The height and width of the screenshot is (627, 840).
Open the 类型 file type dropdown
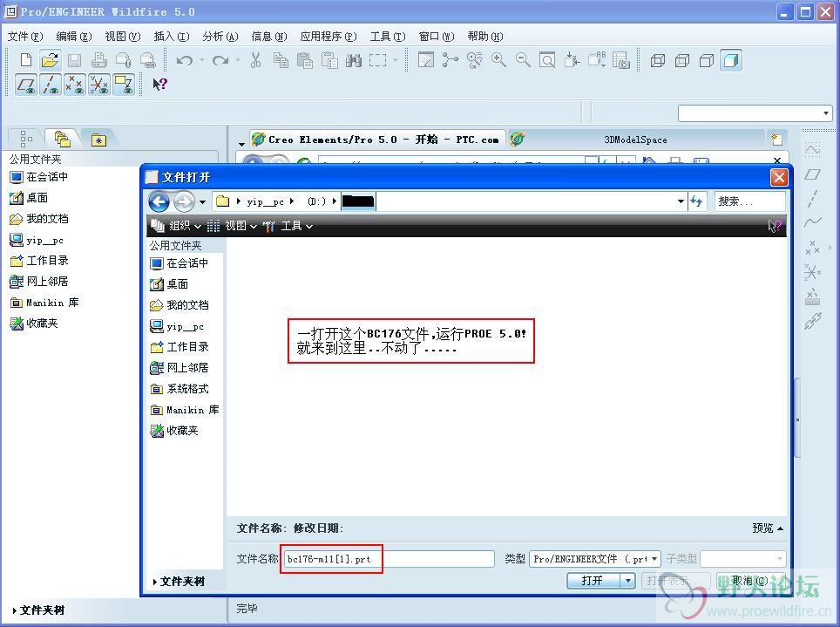(594, 559)
